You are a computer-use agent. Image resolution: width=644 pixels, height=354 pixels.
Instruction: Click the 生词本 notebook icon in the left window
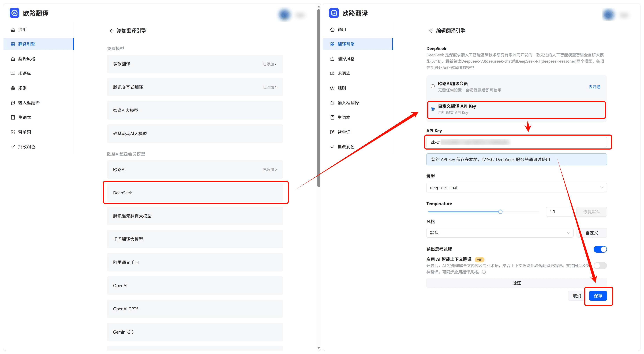point(13,117)
